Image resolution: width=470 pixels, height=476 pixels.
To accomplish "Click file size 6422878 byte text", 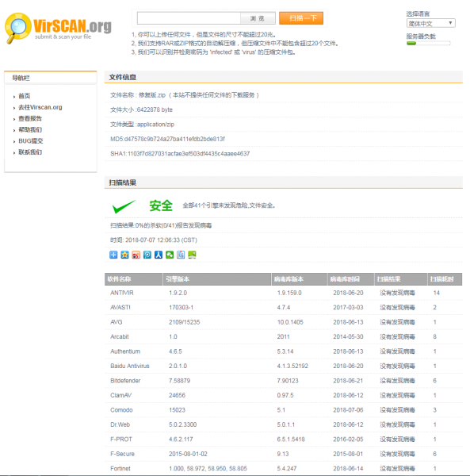I will [x=141, y=110].
